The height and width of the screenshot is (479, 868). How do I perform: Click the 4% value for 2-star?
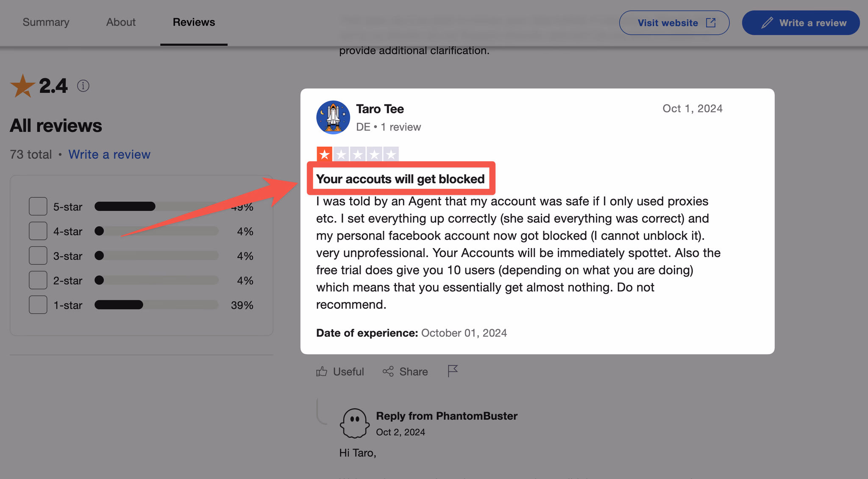[245, 280]
